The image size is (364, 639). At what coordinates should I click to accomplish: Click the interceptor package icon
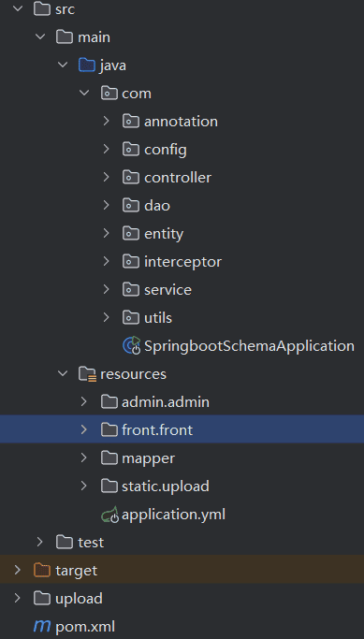(x=131, y=262)
